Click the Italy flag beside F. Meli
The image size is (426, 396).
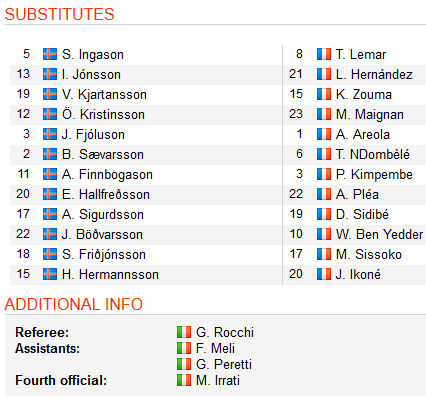[x=184, y=348]
